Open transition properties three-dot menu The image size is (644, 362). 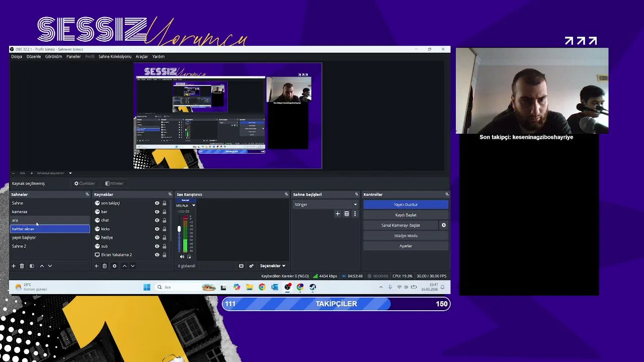tap(355, 214)
